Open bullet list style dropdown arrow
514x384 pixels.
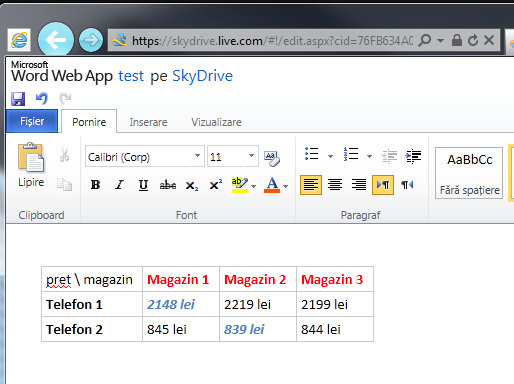pyautogui.click(x=330, y=156)
